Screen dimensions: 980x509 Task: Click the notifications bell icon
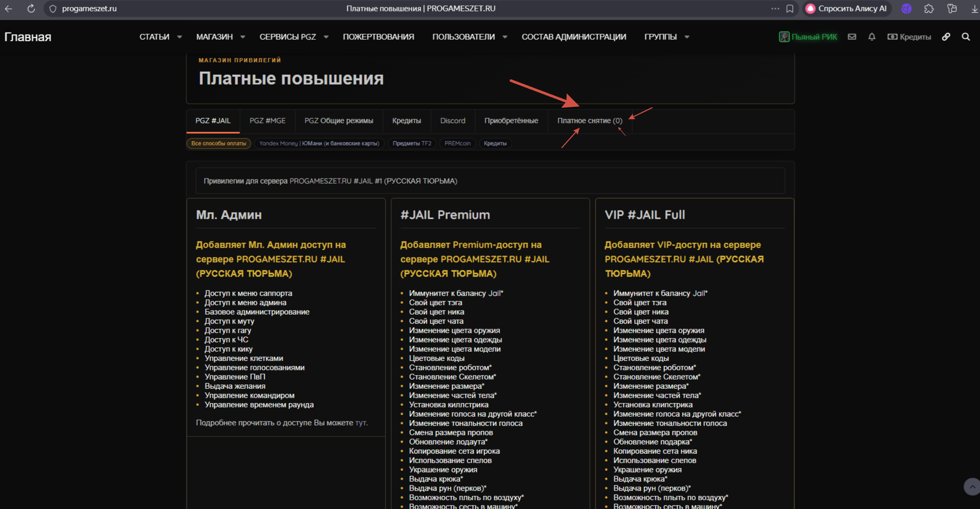872,37
